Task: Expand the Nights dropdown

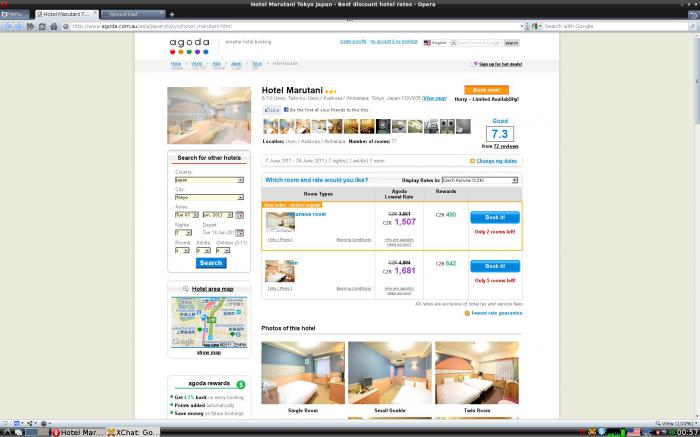Action: (x=183, y=233)
